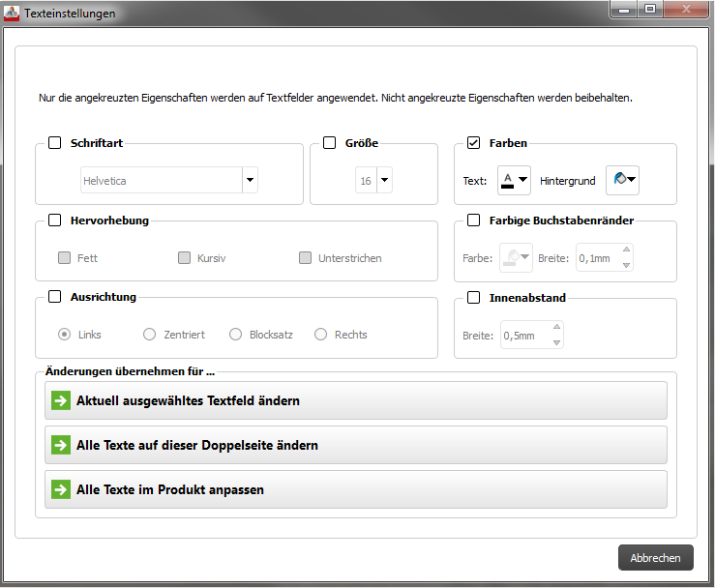Enable the Größe checkbox
The height and width of the screenshot is (588, 715).
(329, 143)
